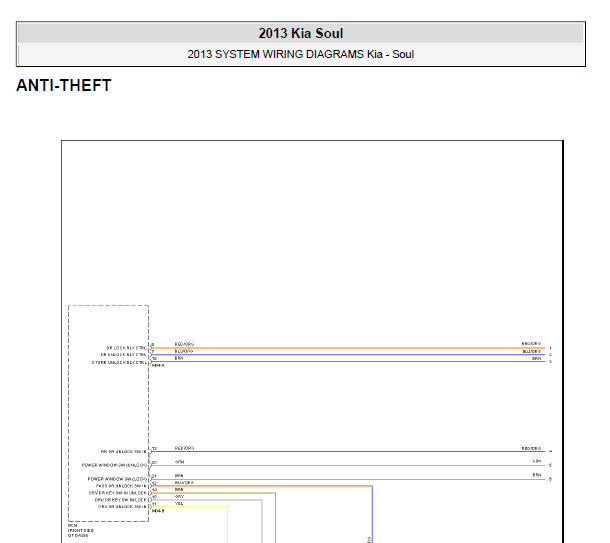Click terminal number '1' at right wire end
This screenshot has width=610, height=543.
coord(550,348)
